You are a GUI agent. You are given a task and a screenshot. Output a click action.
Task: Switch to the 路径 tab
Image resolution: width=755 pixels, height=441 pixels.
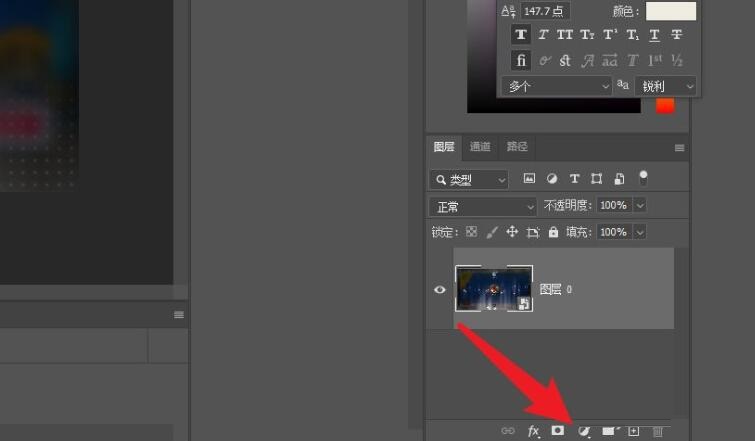(x=517, y=147)
